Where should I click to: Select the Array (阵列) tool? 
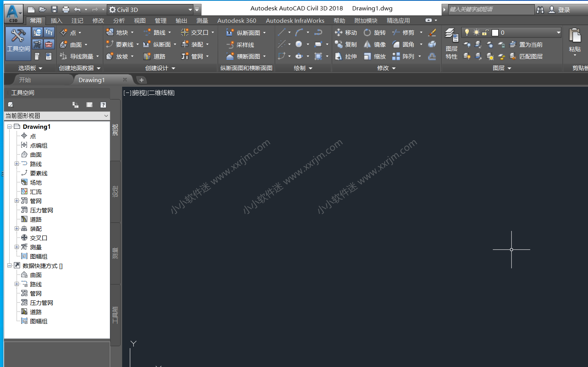pos(403,56)
